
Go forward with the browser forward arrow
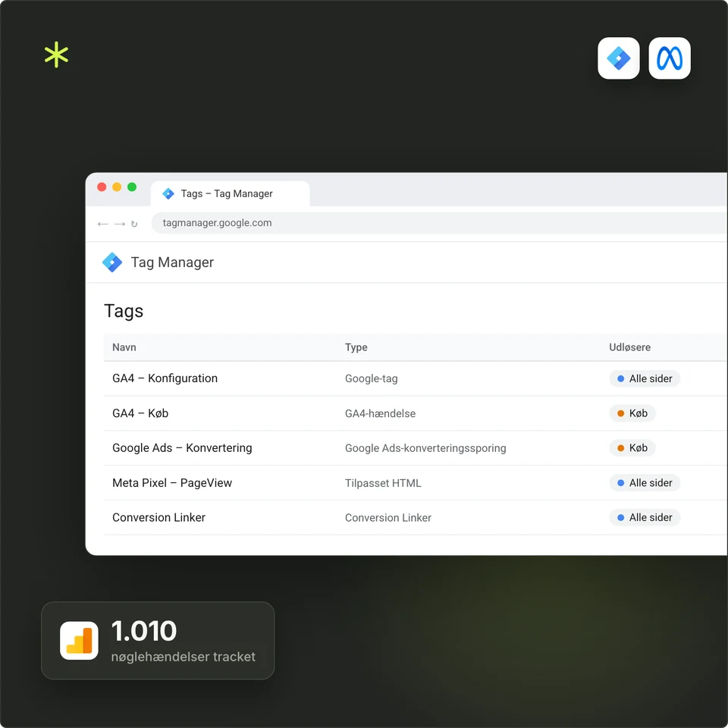[x=120, y=224]
